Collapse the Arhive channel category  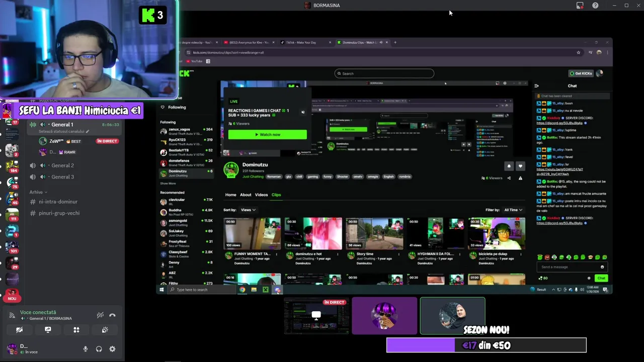click(x=38, y=192)
